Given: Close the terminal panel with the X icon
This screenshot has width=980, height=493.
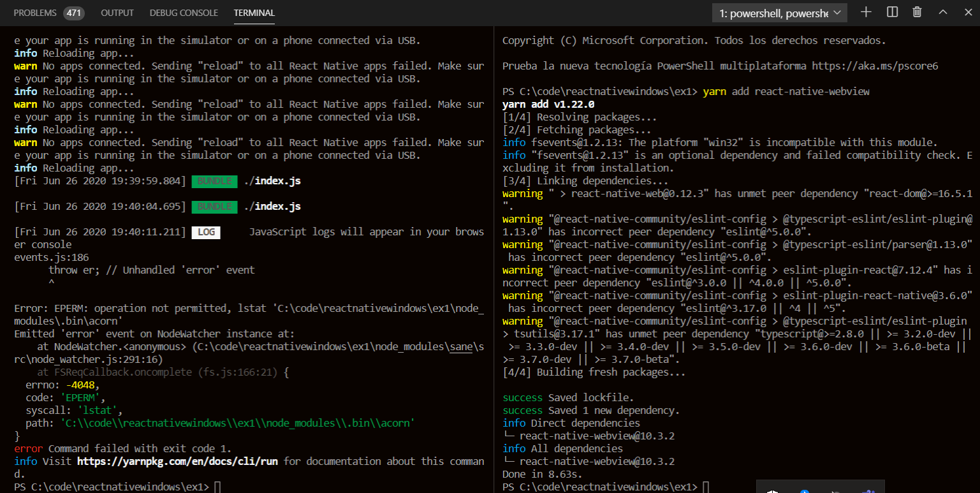Looking at the screenshot, I should tap(967, 11).
